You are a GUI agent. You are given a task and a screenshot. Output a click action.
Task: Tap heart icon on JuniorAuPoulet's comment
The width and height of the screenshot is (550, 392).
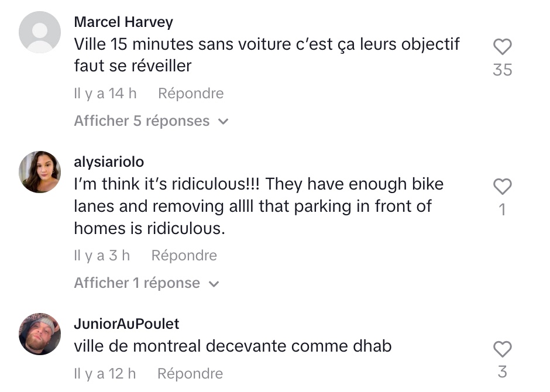tap(502, 349)
